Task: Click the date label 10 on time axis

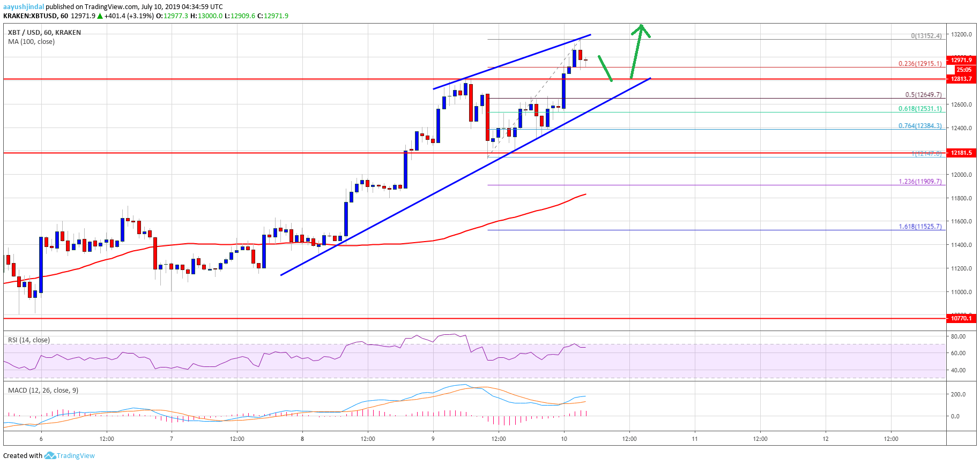Action: click(x=564, y=439)
